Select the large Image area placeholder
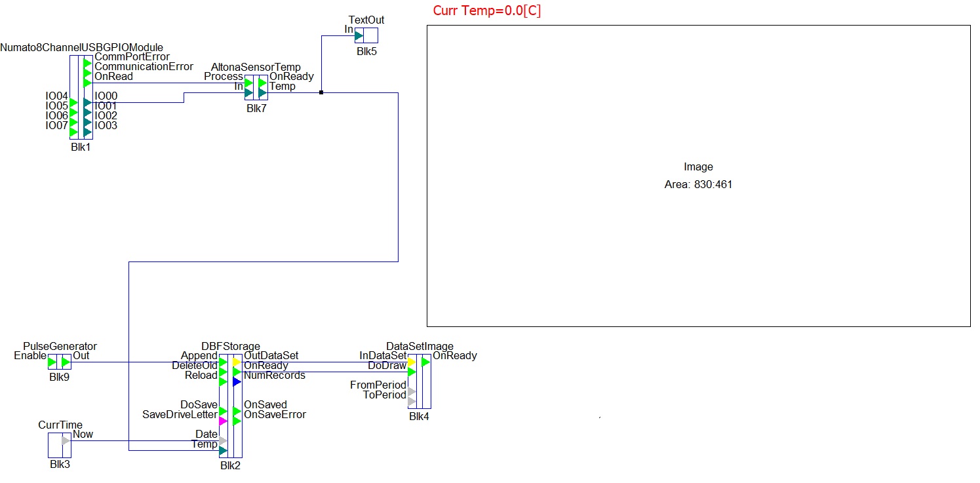 pos(698,176)
